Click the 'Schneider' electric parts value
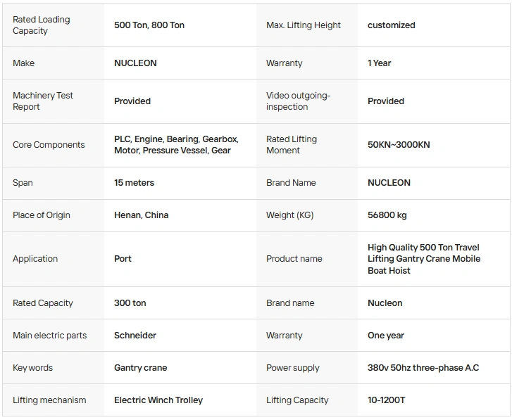The image size is (512, 420). tap(135, 335)
